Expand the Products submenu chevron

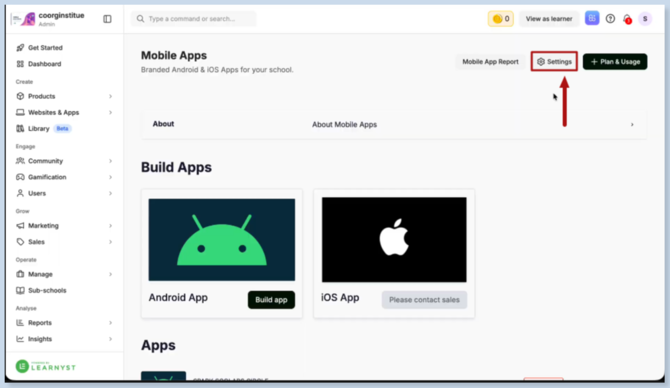[x=110, y=96]
